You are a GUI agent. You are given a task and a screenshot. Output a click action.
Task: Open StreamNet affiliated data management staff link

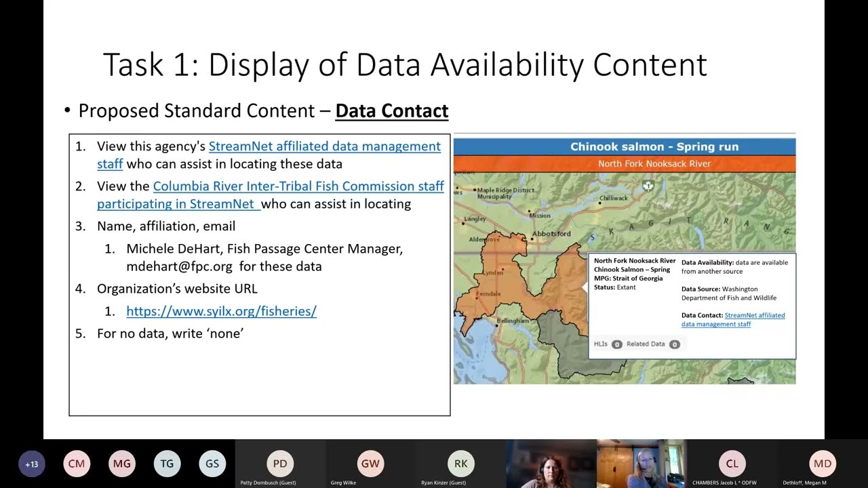point(269,155)
